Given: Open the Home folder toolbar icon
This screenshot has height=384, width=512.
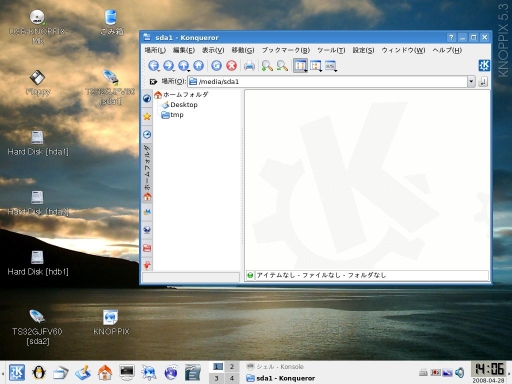Looking at the screenshot, I should click(x=199, y=66).
